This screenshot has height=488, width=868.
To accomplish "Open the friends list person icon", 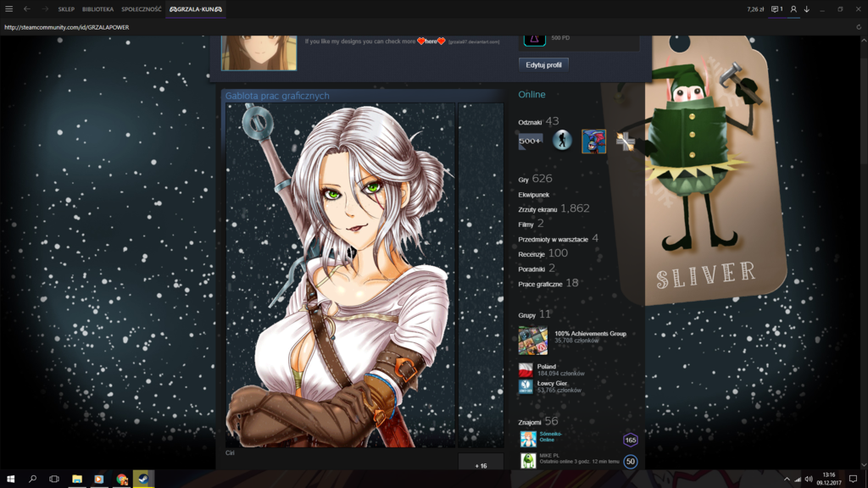I will [793, 9].
